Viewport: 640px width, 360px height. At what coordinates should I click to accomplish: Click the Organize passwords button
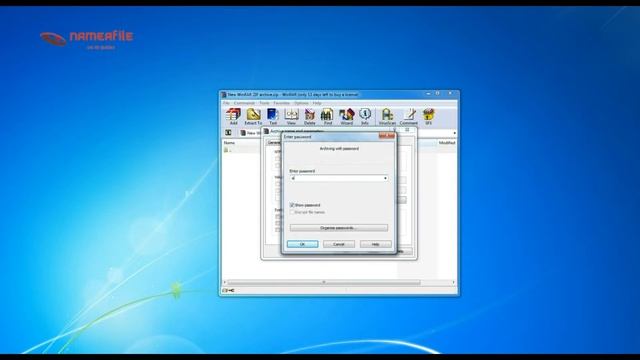(339, 228)
